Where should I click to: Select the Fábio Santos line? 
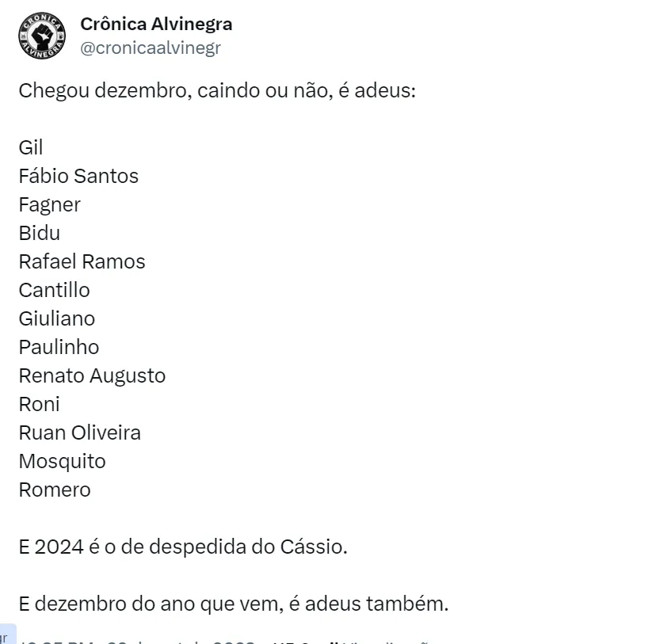click(78, 176)
